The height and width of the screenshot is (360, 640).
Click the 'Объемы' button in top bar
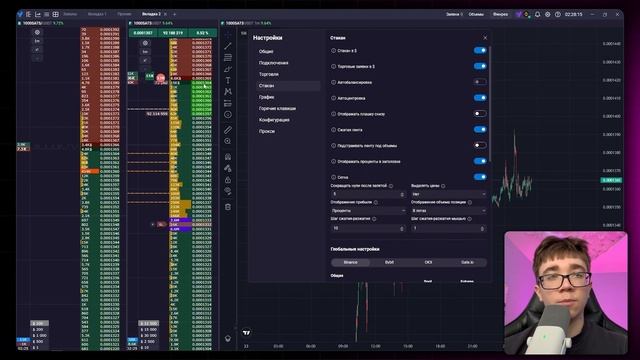476,14
